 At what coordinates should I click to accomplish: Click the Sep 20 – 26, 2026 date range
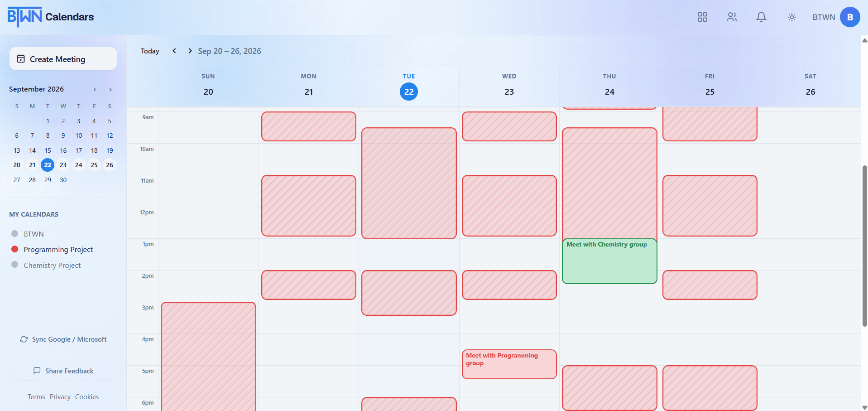[x=230, y=51]
